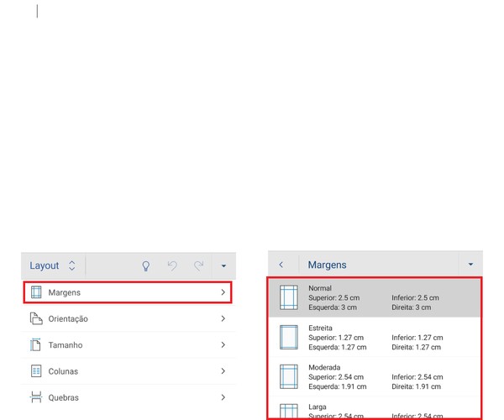This screenshot has height=420, width=504.
Task: Click the Estreita margin thumbnail icon
Action: (289, 337)
